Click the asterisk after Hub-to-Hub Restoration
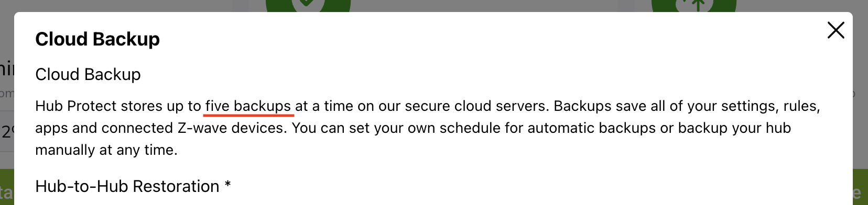The width and height of the screenshot is (868, 205). pos(227,184)
